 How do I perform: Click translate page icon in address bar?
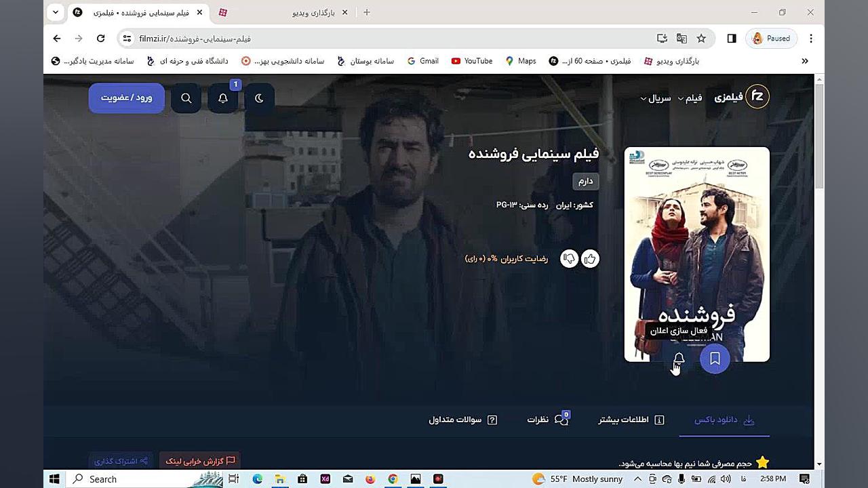(x=682, y=39)
